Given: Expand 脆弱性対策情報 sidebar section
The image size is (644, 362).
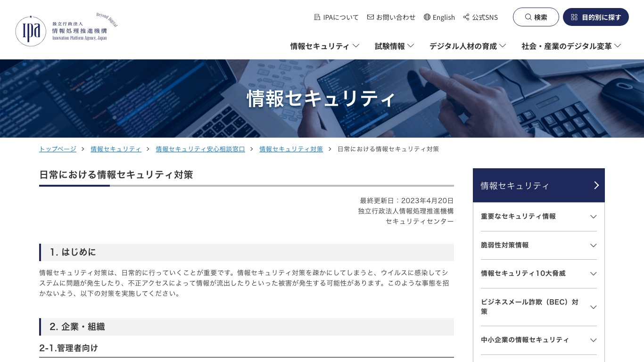Looking at the screenshot, I should tap(539, 245).
